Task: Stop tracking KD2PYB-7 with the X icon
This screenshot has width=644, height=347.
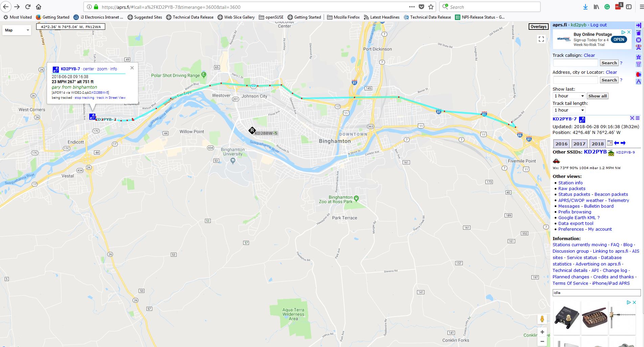Action: click(632, 118)
